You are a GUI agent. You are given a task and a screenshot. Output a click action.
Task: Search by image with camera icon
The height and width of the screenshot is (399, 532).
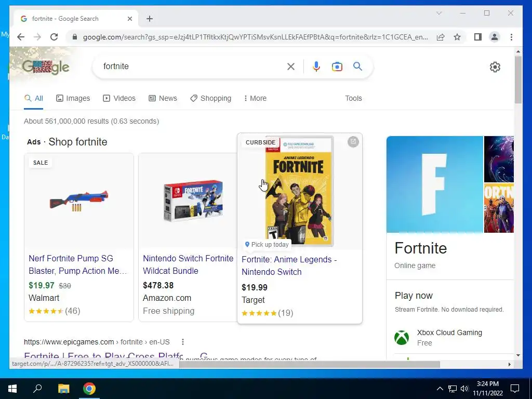(337, 66)
